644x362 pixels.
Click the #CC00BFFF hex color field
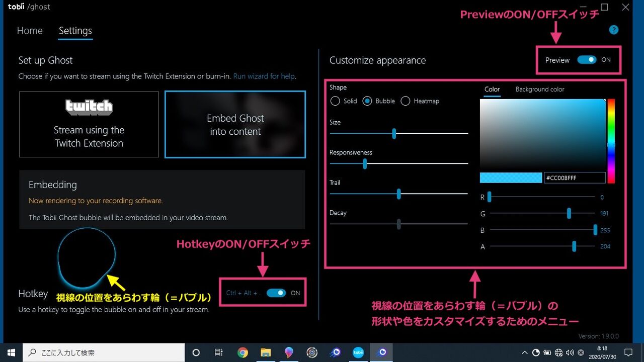575,177
